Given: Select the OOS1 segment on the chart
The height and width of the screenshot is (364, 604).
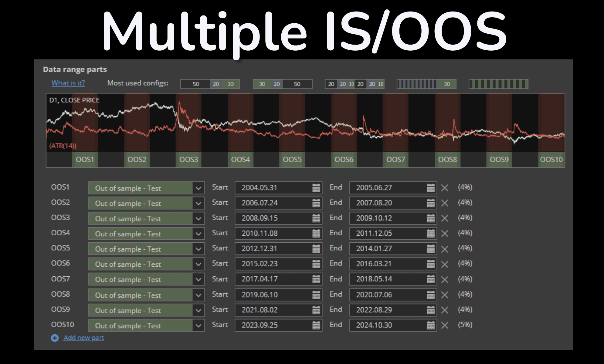Looking at the screenshot, I should tap(85, 160).
